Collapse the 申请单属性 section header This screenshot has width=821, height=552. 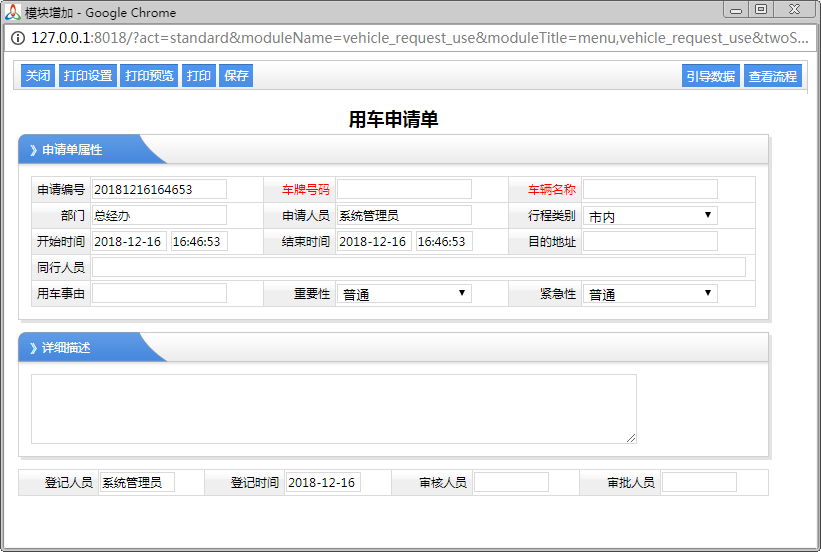[72, 150]
